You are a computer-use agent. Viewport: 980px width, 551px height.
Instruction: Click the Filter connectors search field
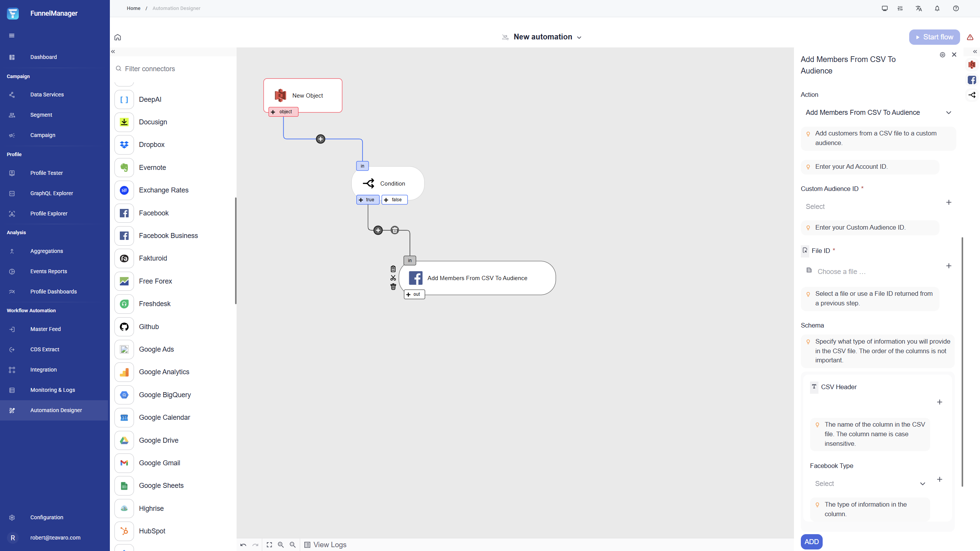coord(173,69)
